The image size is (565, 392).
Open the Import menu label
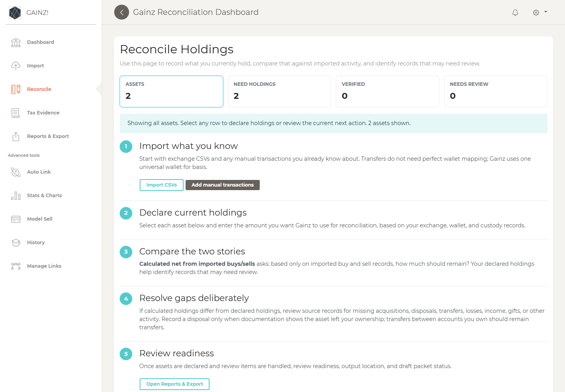35,66
